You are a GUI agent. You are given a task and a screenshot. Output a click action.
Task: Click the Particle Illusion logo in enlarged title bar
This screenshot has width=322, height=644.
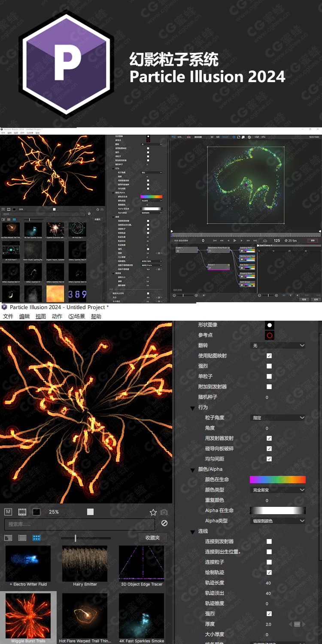4,307
